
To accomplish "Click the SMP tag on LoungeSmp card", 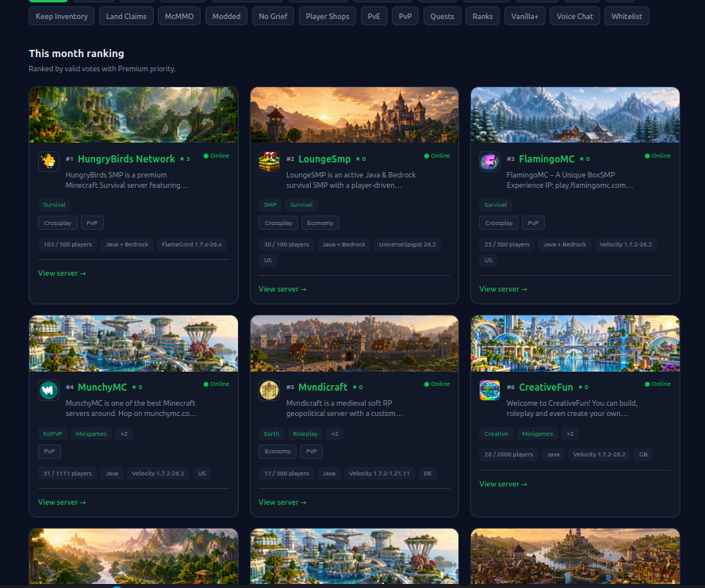I will (270, 204).
